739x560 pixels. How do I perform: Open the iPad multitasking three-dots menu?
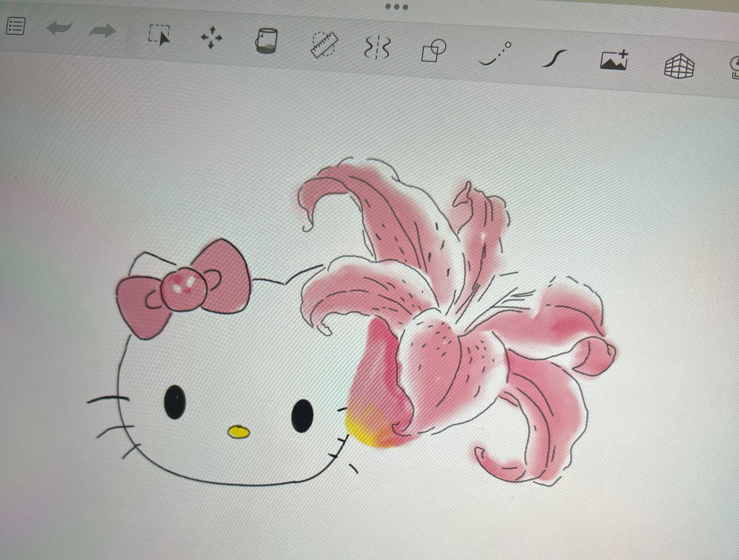[x=397, y=6]
